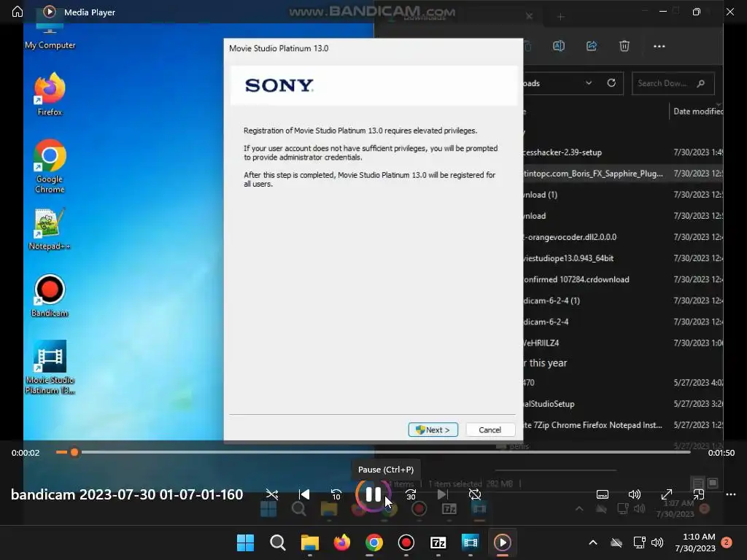This screenshot has width=747, height=560.
Task: Select 7Zip Chrome Firefox Notepad Inst file
Action: pos(623,425)
